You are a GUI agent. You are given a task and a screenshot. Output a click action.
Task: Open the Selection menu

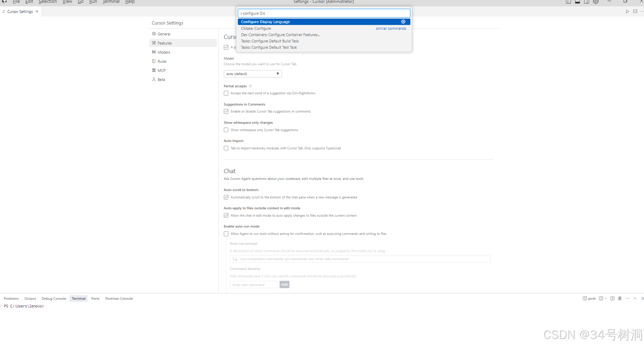point(48,2)
